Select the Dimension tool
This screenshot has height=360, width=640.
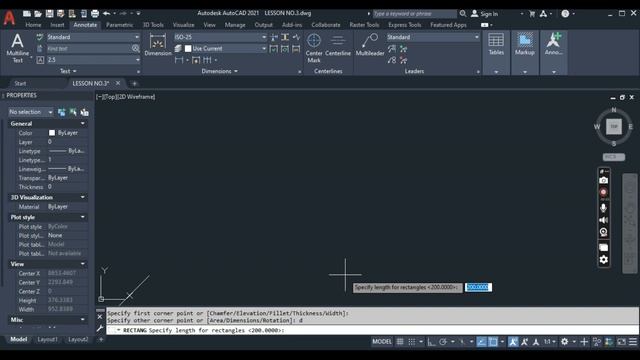pos(158,45)
